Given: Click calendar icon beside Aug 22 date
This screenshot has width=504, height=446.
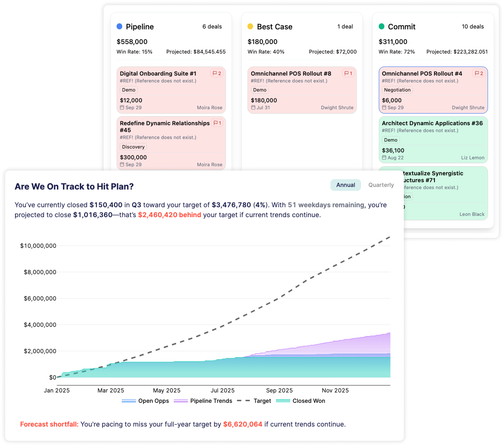Looking at the screenshot, I should click(x=384, y=158).
